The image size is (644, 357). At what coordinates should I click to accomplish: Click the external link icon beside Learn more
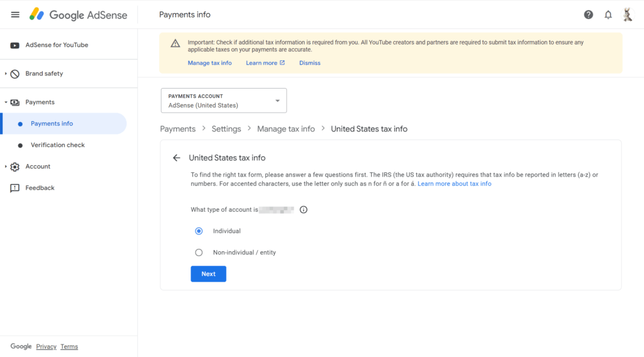pos(282,63)
